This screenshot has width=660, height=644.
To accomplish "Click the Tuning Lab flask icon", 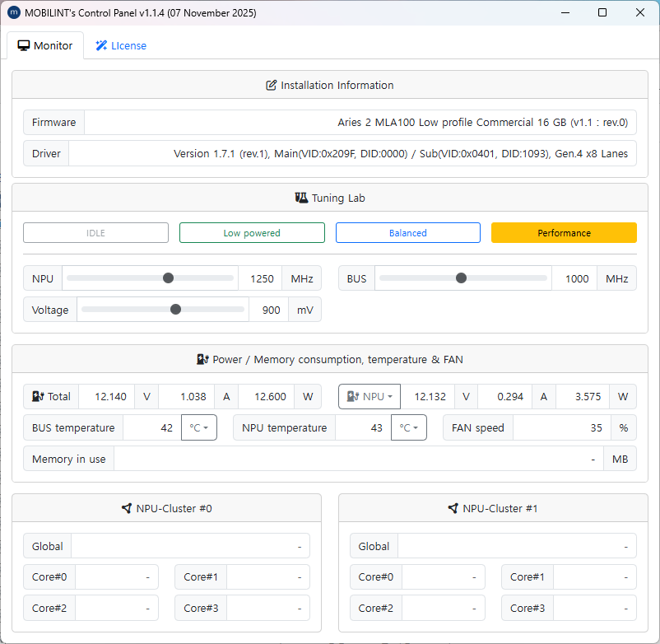I will [x=301, y=198].
